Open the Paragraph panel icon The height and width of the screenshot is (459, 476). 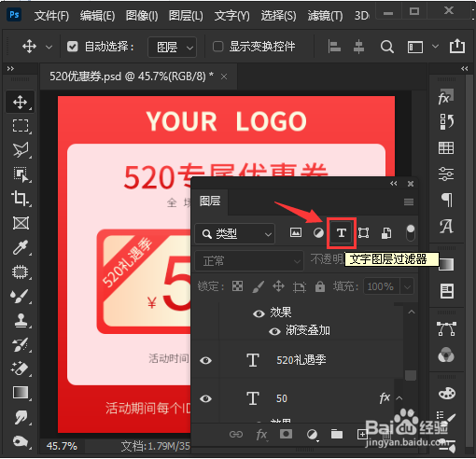point(447,200)
